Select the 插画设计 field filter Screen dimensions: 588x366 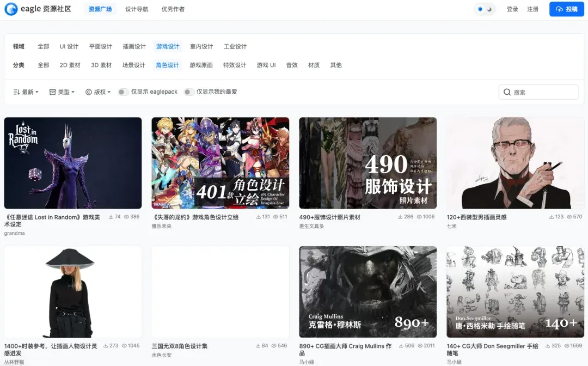[x=134, y=46]
